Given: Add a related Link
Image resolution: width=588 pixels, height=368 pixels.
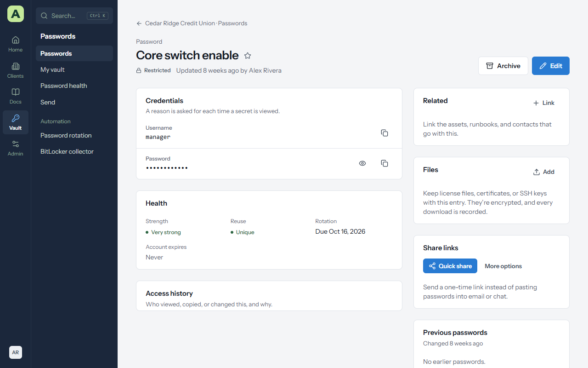Looking at the screenshot, I should coord(544,103).
